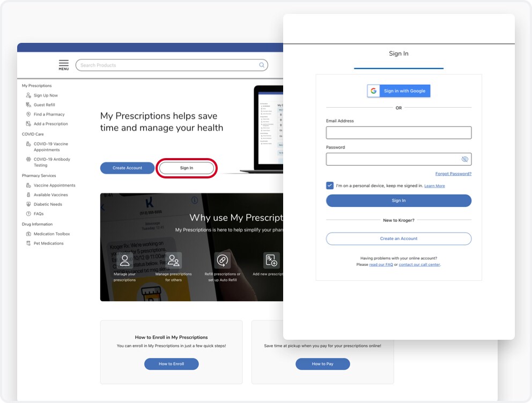Open the hamburger MENU icon
The height and width of the screenshot is (403, 532).
coord(63,65)
